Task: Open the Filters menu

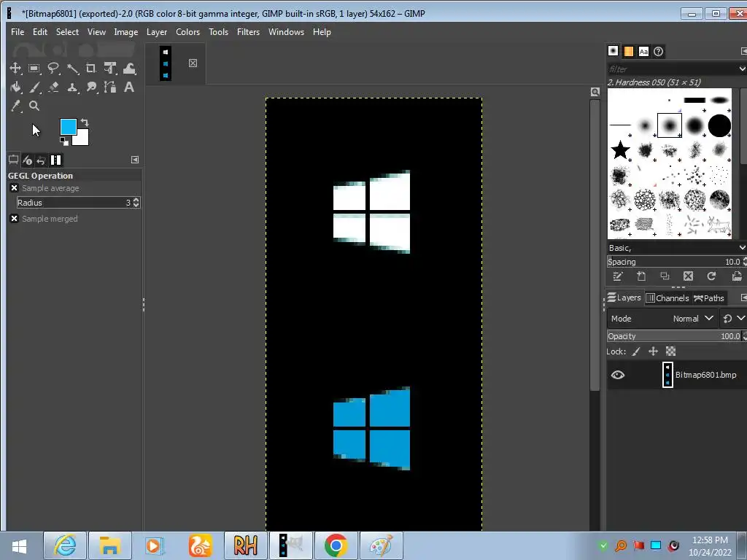Action: pyautogui.click(x=248, y=32)
